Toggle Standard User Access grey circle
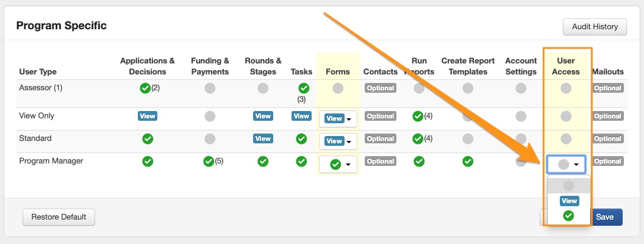The height and width of the screenshot is (244, 644). pos(567,138)
